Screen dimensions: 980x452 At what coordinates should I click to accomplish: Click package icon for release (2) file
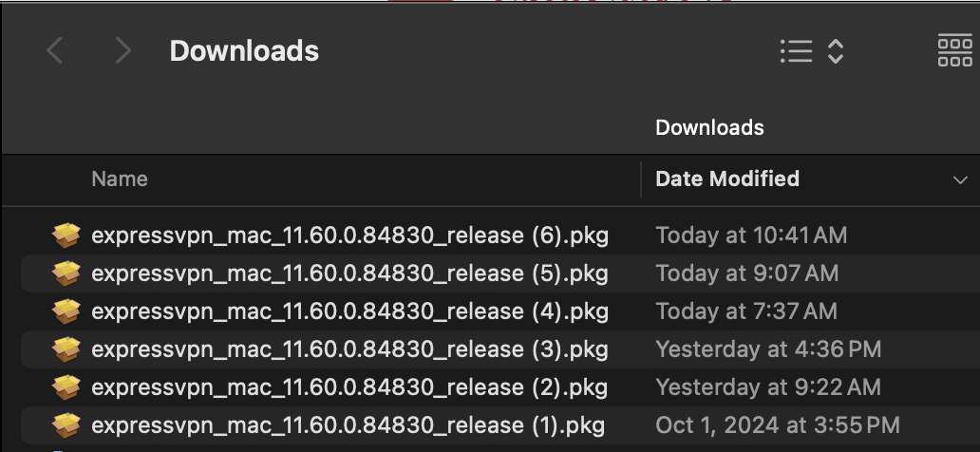tap(66, 386)
